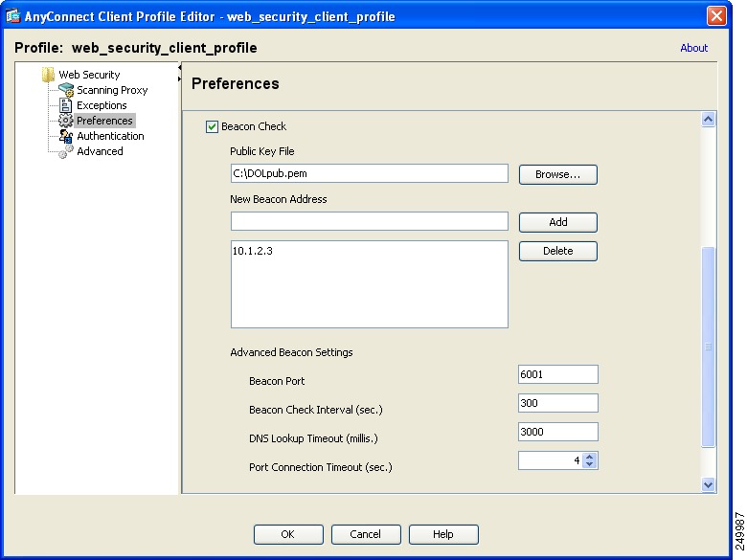Increase Port Connection Timeout with up arrow
747x560 pixels.
pos(590,457)
